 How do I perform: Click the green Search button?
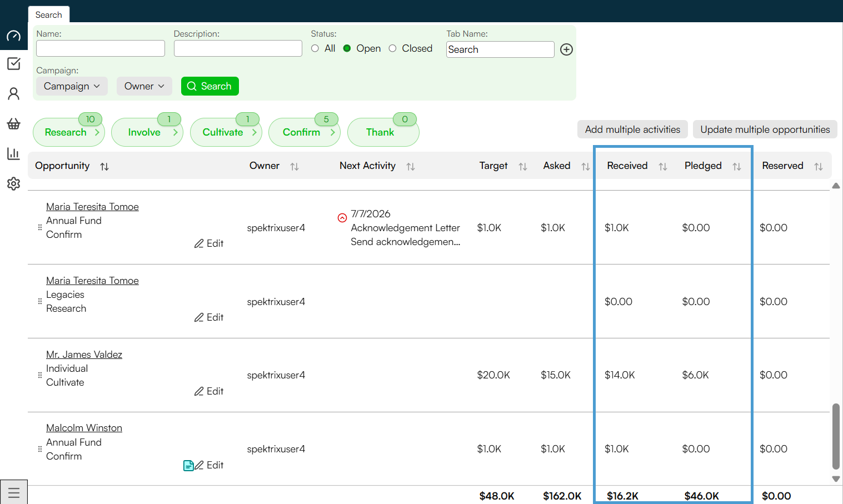210,86
